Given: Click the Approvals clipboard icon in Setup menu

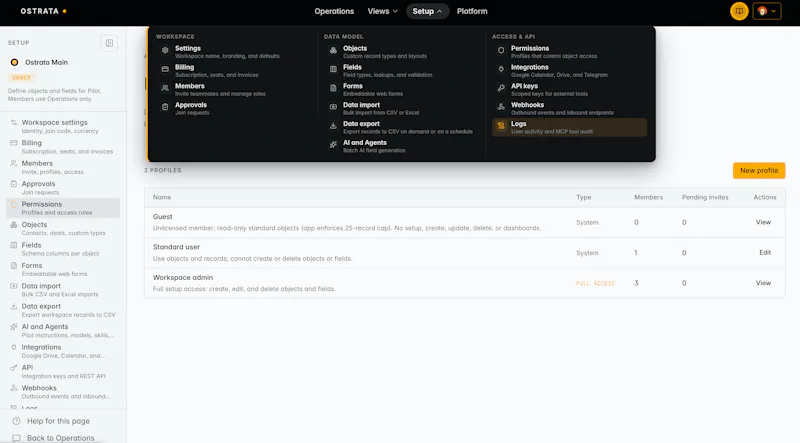Looking at the screenshot, I should pyautogui.click(x=165, y=107).
